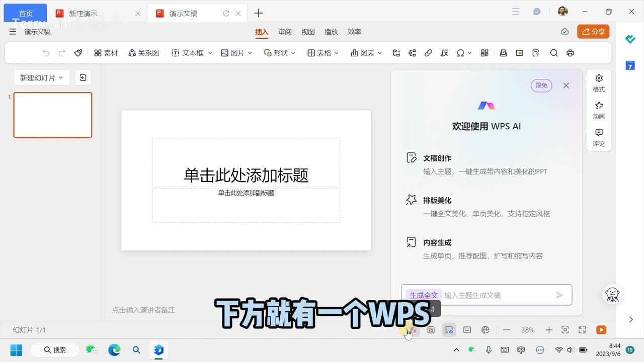Open the 表格 table dropdown
This screenshot has width=644, height=362.
click(323, 53)
